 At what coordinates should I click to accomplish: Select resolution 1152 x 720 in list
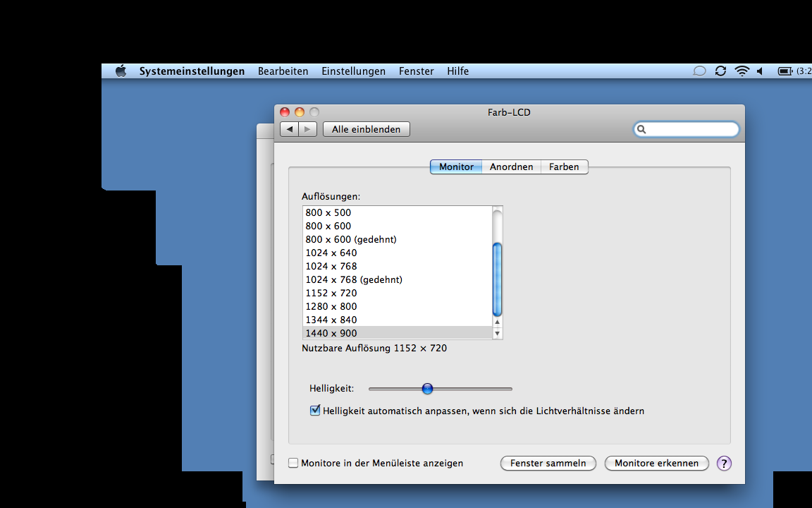(398, 294)
